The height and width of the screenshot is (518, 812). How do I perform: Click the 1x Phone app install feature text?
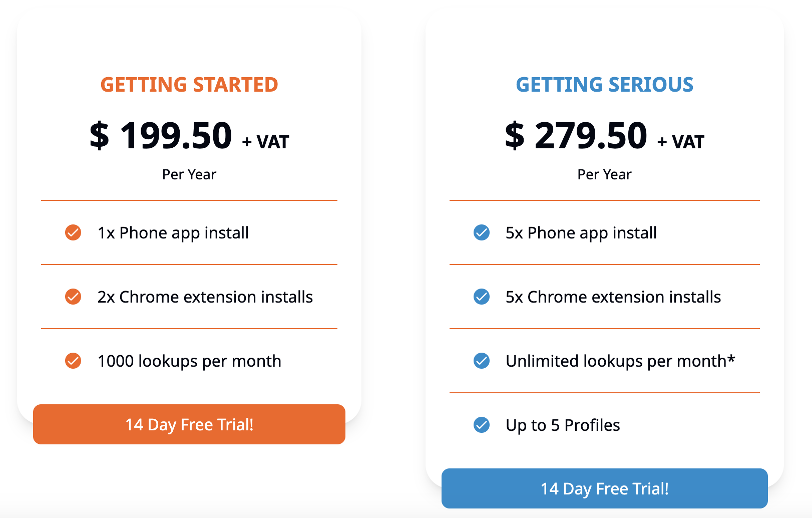click(x=173, y=233)
